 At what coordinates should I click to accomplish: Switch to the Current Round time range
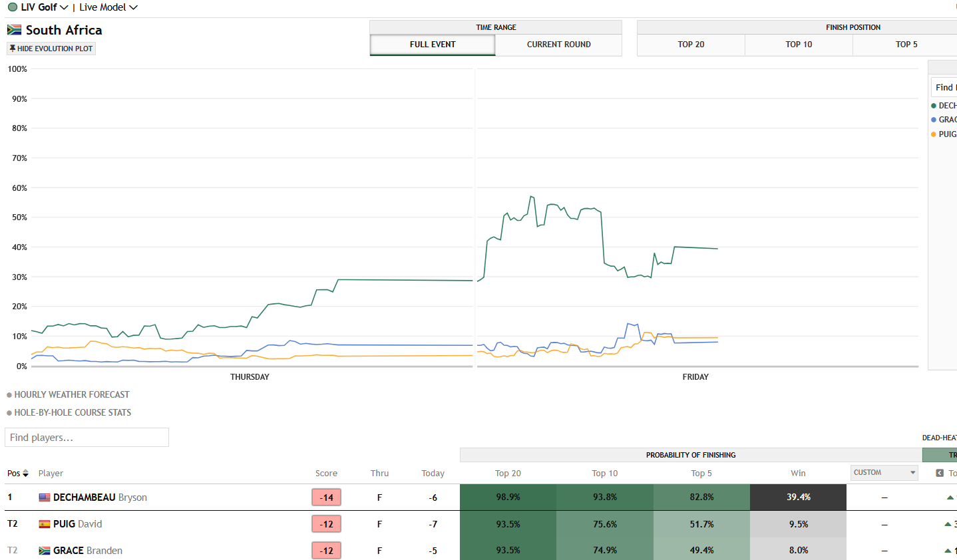pyautogui.click(x=558, y=45)
